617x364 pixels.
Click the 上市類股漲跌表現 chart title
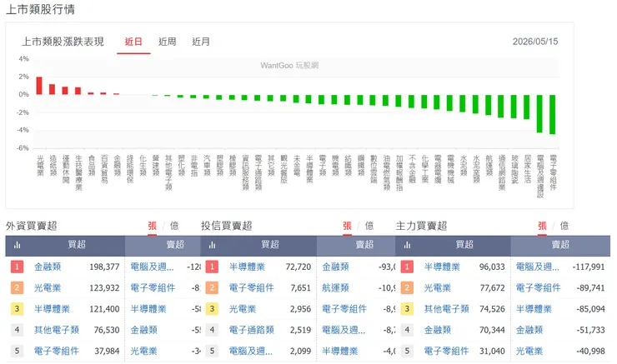pos(63,42)
